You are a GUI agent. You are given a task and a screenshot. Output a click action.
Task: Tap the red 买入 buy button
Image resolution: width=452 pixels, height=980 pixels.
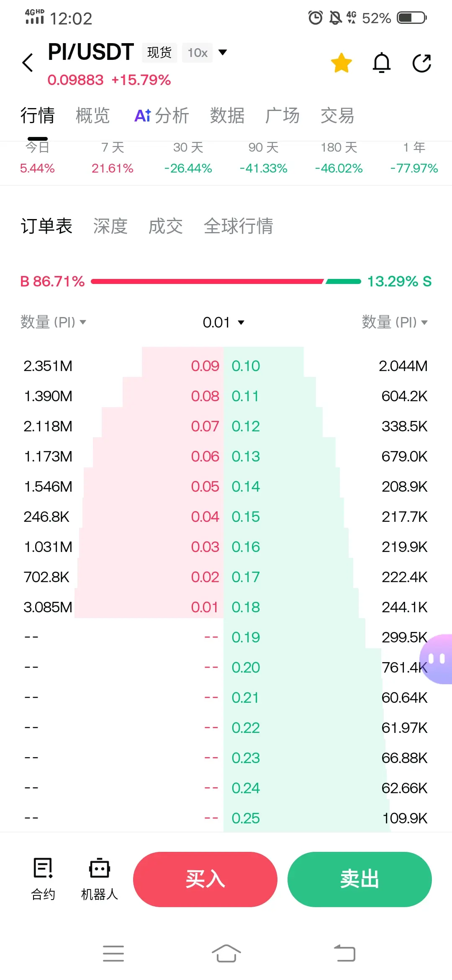click(205, 879)
